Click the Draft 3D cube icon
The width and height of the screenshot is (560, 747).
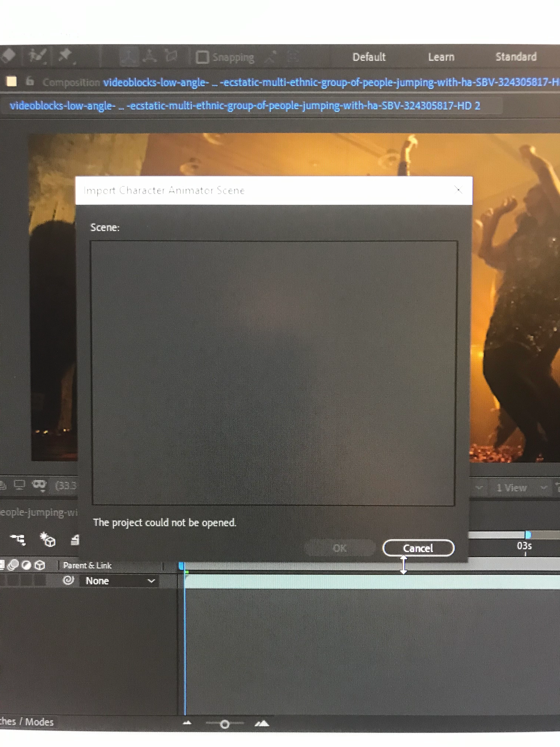(x=48, y=540)
